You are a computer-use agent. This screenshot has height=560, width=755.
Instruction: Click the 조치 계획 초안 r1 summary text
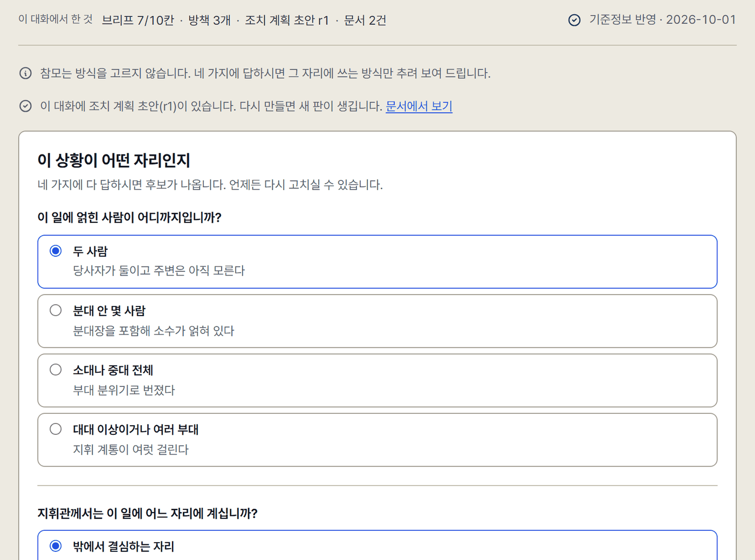(287, 21)
